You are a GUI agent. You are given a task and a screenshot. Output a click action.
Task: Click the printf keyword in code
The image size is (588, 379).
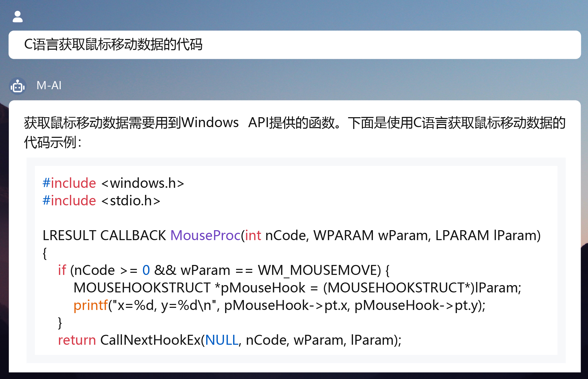[x=91, y=305]
